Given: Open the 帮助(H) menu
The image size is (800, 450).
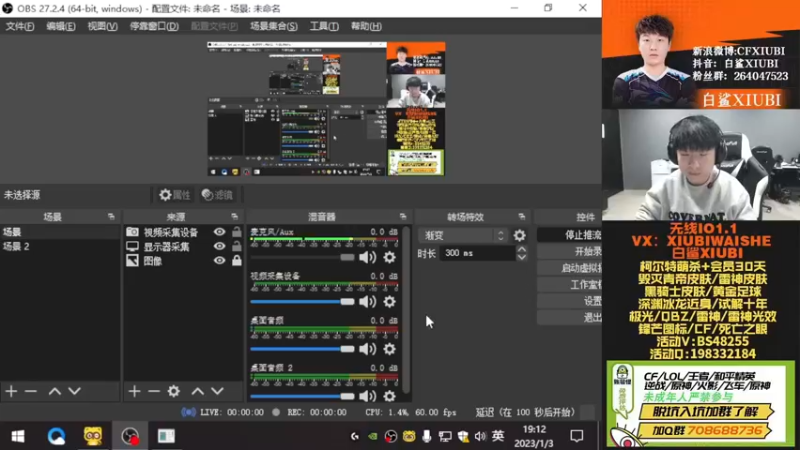Looking at the screenshot, I should (366, 27).
